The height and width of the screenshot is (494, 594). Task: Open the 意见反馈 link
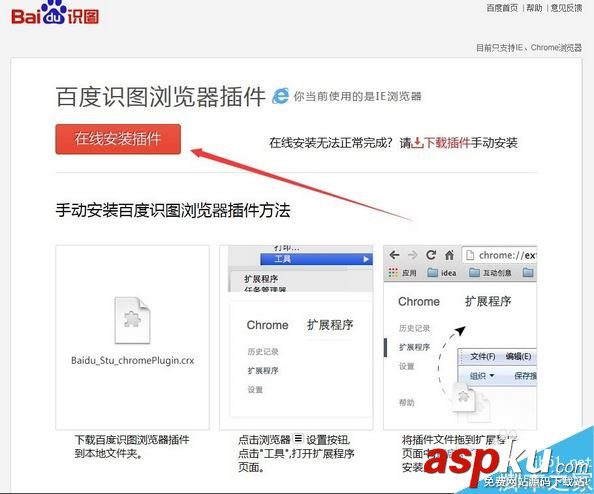[x=566, y=8]
